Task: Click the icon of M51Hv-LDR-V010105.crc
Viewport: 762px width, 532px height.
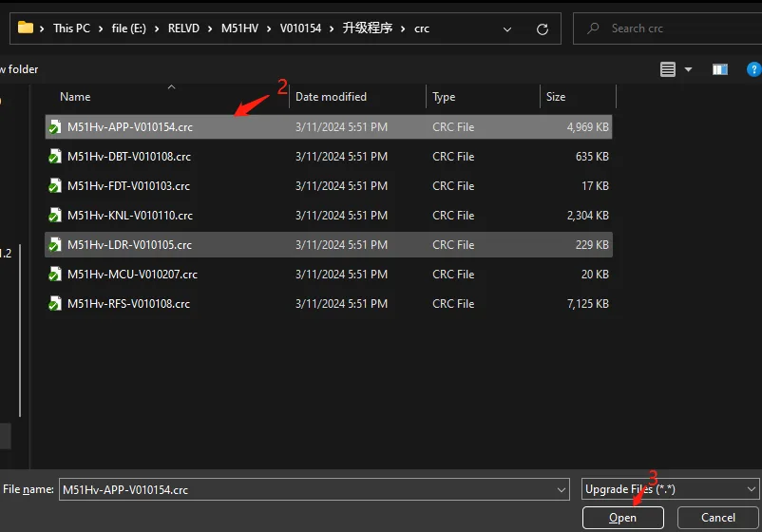Action: point(55,245)
